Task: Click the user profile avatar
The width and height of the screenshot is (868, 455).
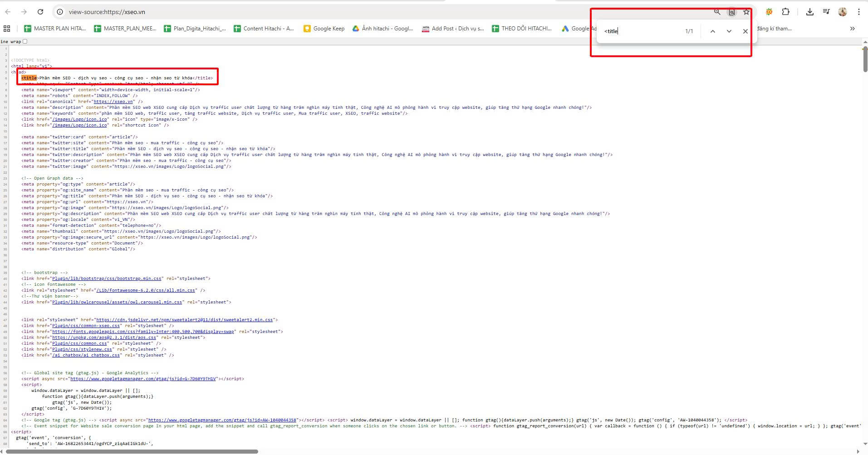Action: 843,12
